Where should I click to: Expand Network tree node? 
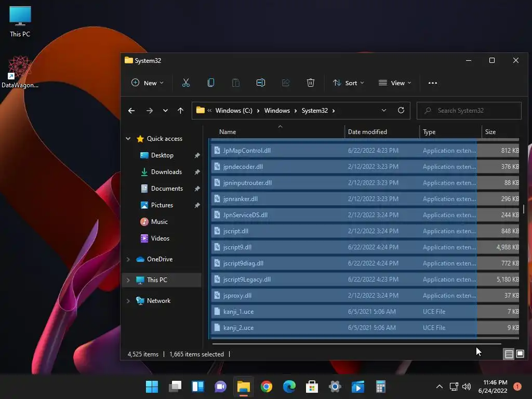point(128,301)
